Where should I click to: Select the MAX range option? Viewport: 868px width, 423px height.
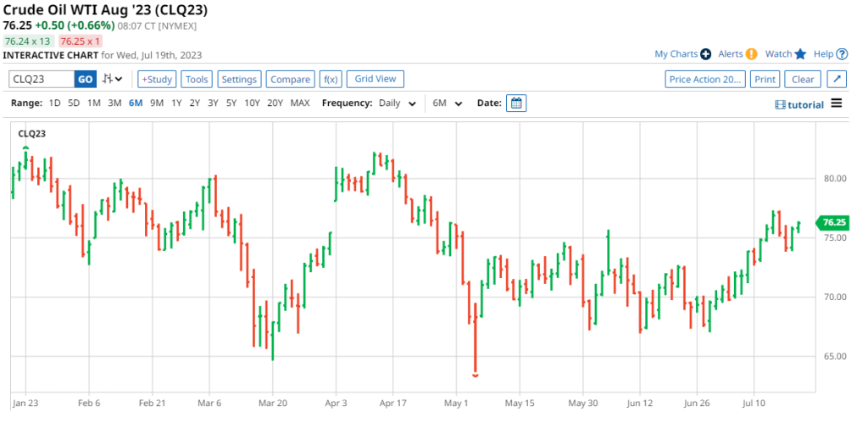tap(299, 103)
